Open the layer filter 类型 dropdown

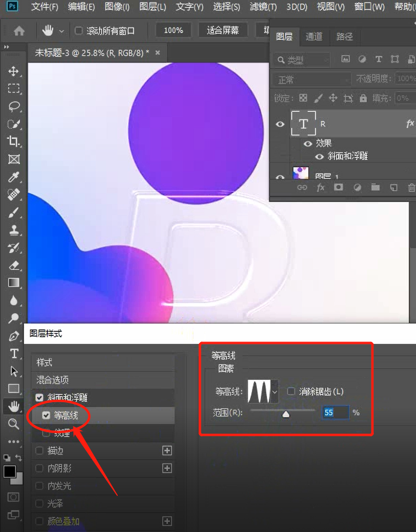tap(302, 60)
